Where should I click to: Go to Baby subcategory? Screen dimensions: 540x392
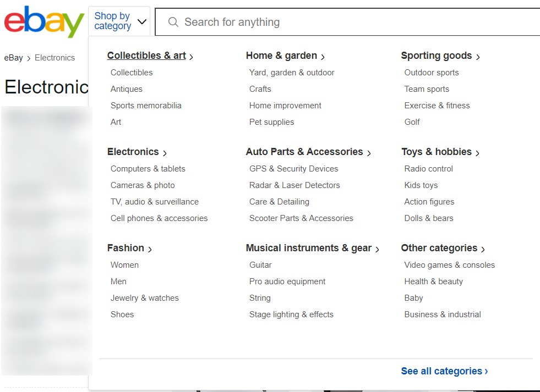click(x=413, y=298)
